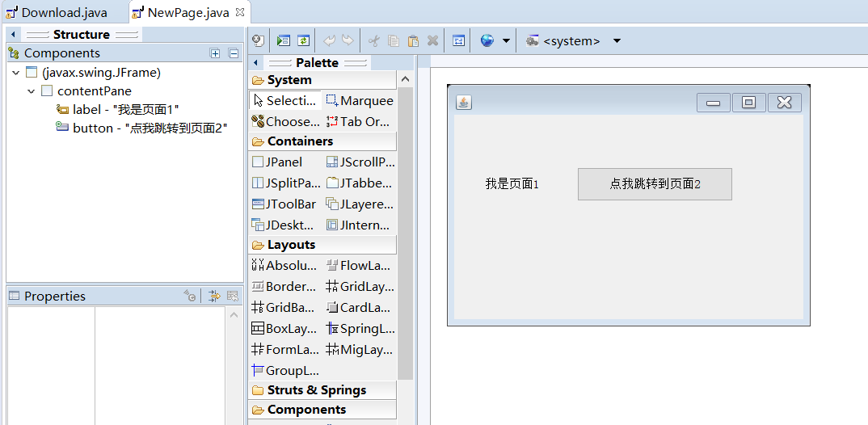Select GroupLayout in palette
The height and width of the screenshot is (425, 868).
pyautogui.click(x=285, y=371)
